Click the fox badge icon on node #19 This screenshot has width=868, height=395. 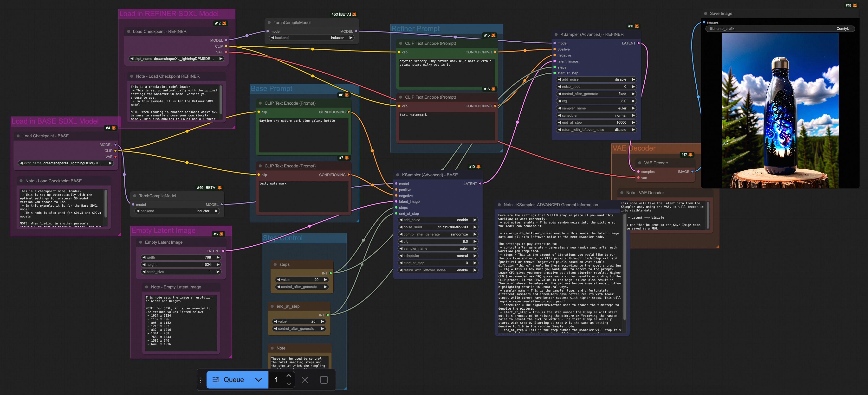855,5
